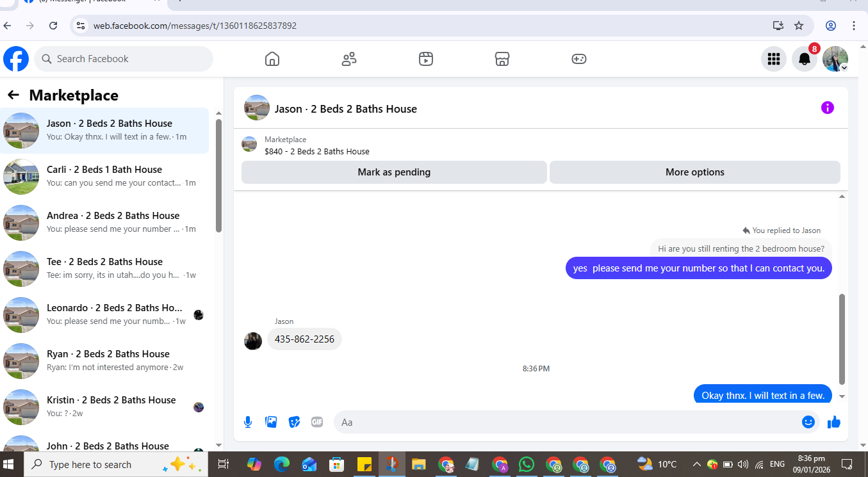Viewport: 868px width, 477px height.
Task: Click the quoted 'Hi are you still renting' reply
Action: click(x=741, y=248)
